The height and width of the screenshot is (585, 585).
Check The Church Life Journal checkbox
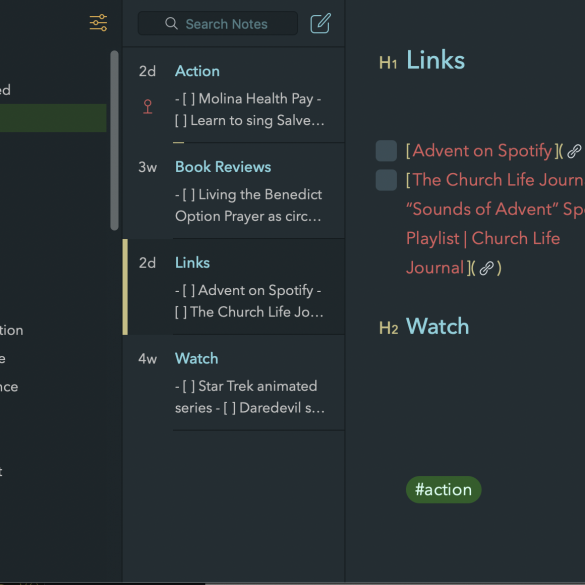coord(386,180)
